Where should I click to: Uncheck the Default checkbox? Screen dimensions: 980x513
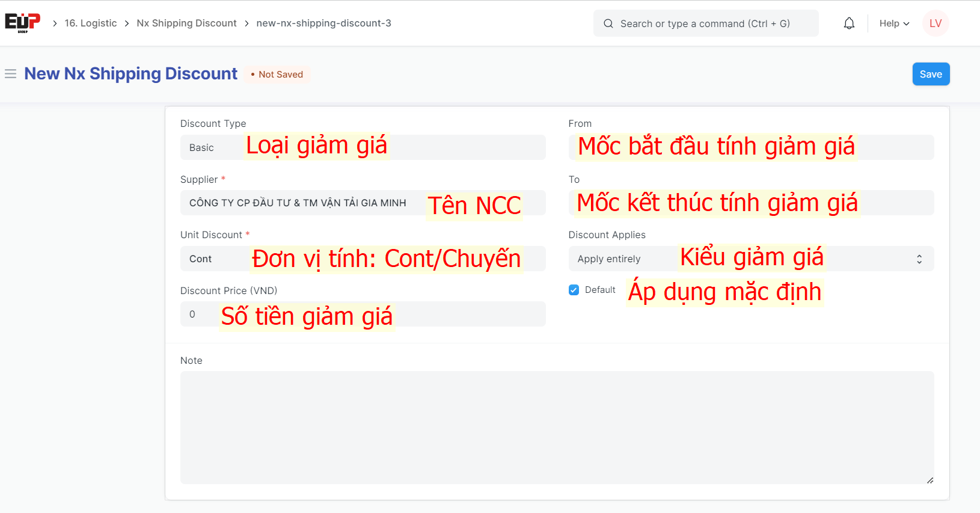click(574, 290)
